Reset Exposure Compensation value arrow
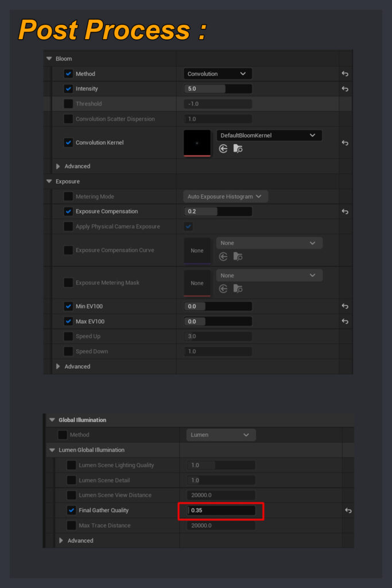The height and width of the screenshot is (588, 392). 345,211
